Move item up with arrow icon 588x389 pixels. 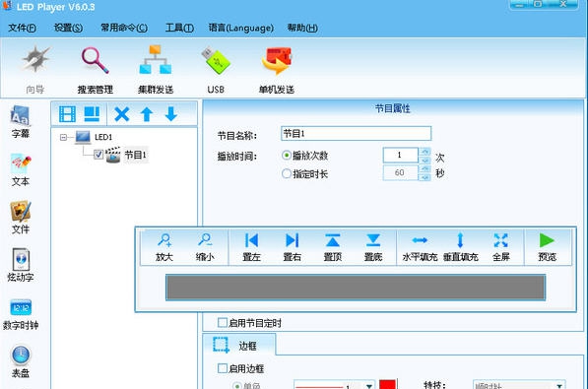point(147,114)
